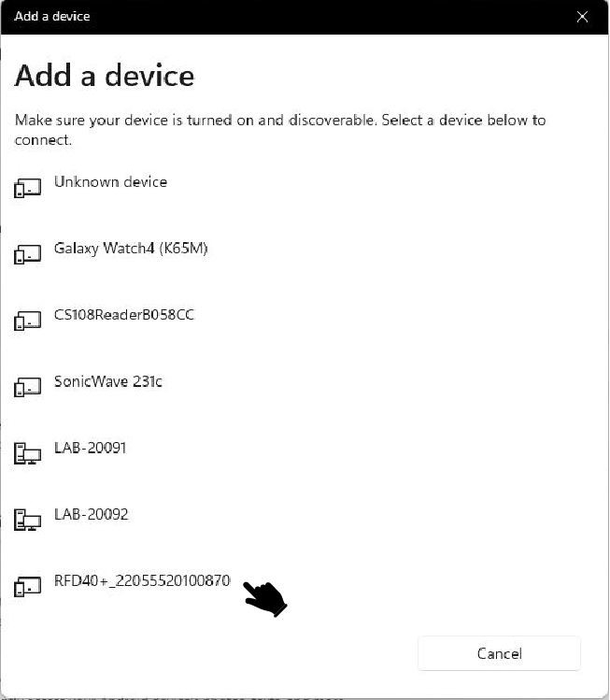Close the Add a device dialog
The image size is (610, 700).
pyautogui.click(x=582, y=17)
